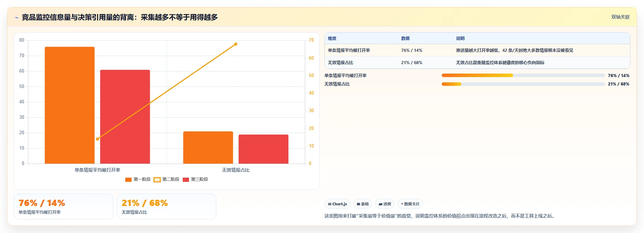Click the 数据卡片 tag
The width and height of the screenshot is (644, 233).
[410, 204]
